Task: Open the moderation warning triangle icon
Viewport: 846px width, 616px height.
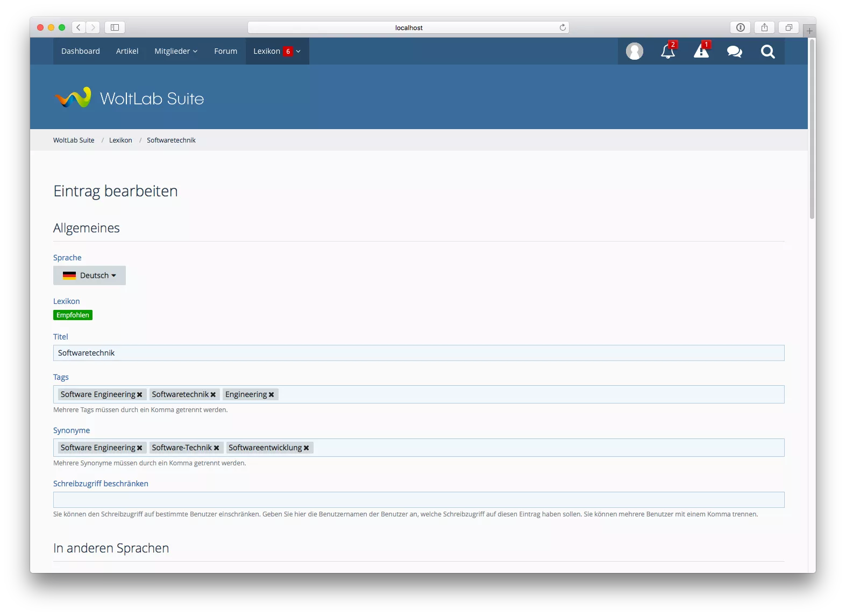Action: click(701, 51)
